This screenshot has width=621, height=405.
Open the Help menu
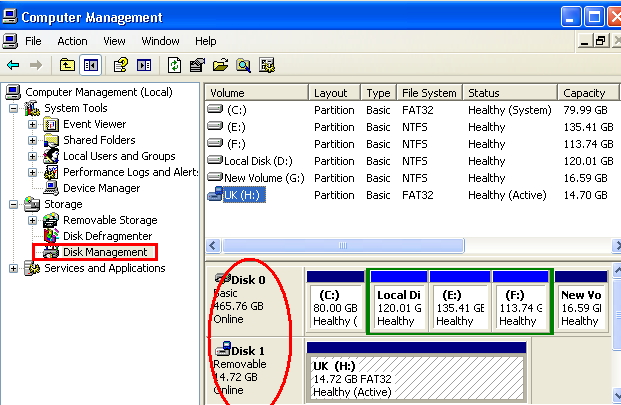[206, 41]
